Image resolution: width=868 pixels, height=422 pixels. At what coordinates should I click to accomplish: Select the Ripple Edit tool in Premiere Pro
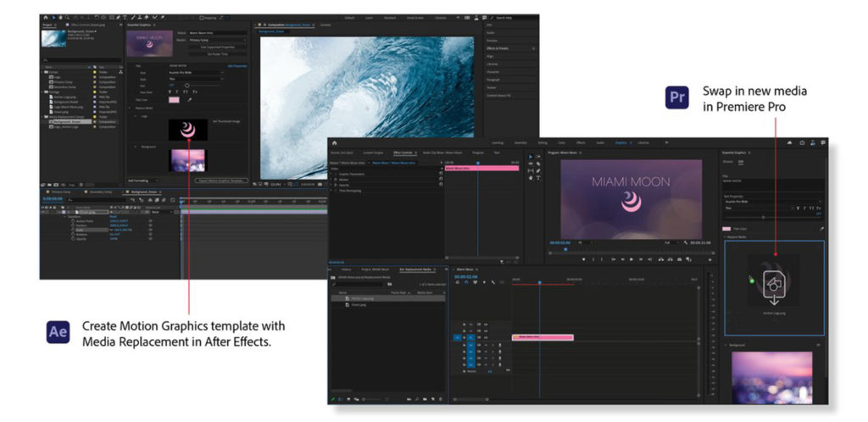[531, 164]
